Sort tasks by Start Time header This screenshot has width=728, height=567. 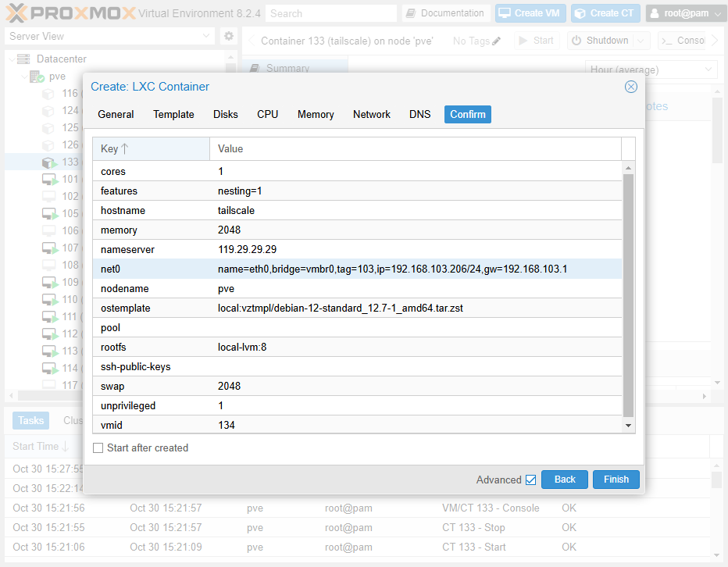click(41, 447)
